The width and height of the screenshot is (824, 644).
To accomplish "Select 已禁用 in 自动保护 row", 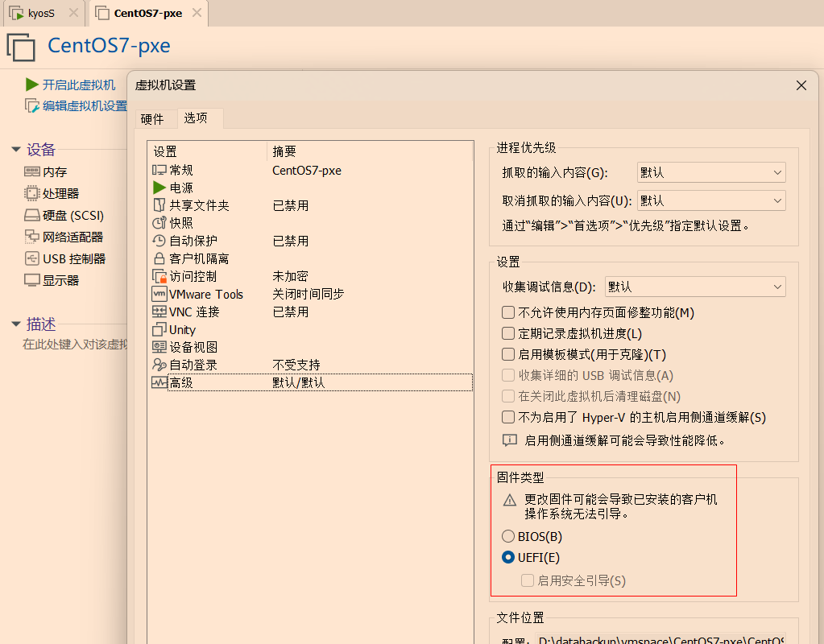I will point(291,241).
